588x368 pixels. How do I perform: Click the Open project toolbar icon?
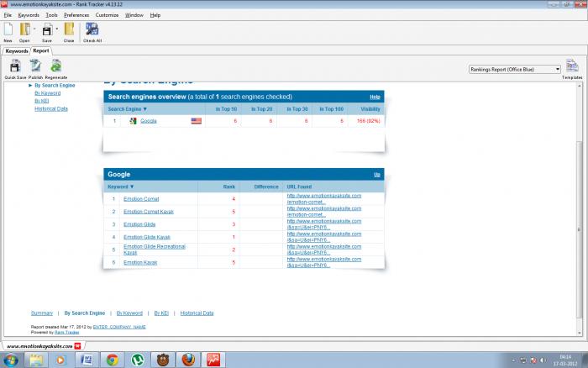24,29
